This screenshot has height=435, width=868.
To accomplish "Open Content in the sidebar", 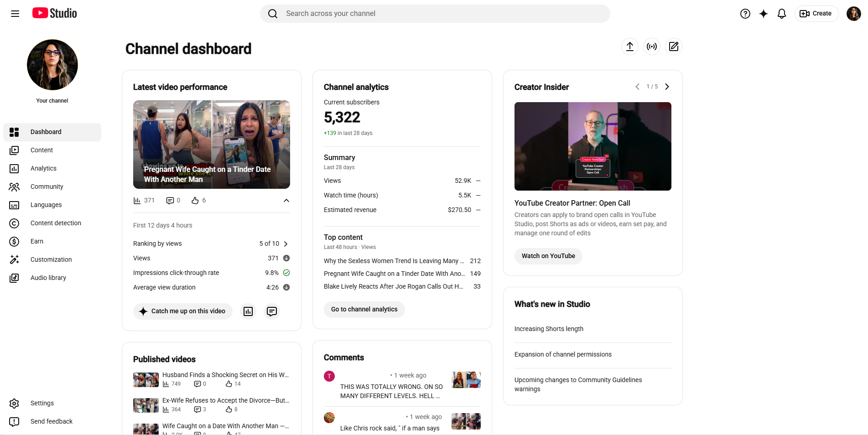I will pos(52,150).
